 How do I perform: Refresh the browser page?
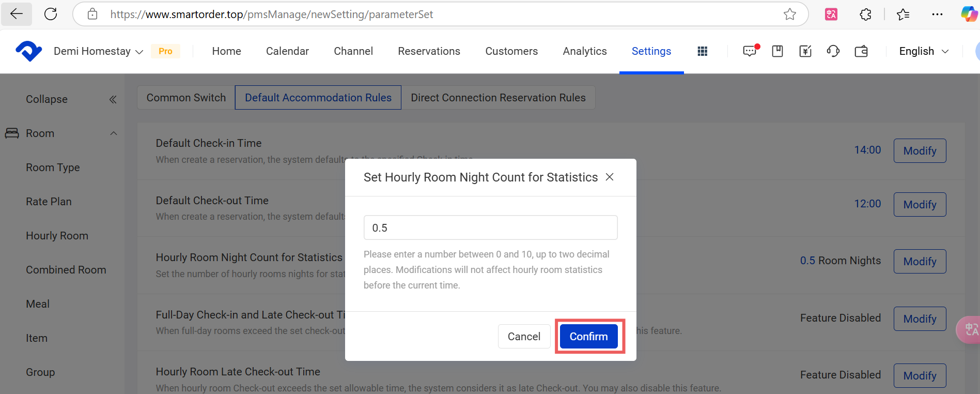point(51,14)
